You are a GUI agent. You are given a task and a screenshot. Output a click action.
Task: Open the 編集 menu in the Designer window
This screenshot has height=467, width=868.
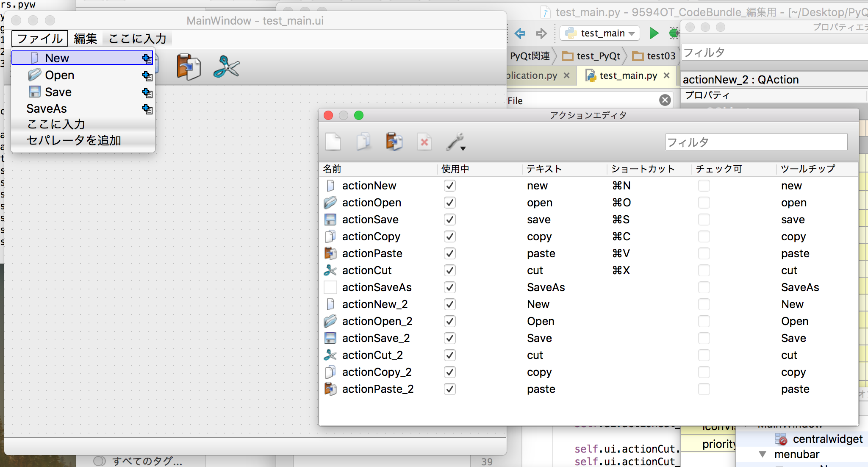[85, 38]
